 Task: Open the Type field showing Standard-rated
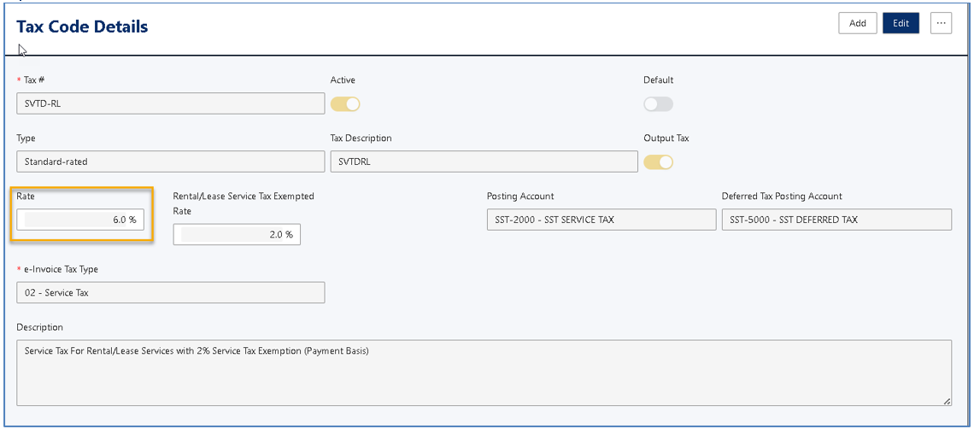170,162
